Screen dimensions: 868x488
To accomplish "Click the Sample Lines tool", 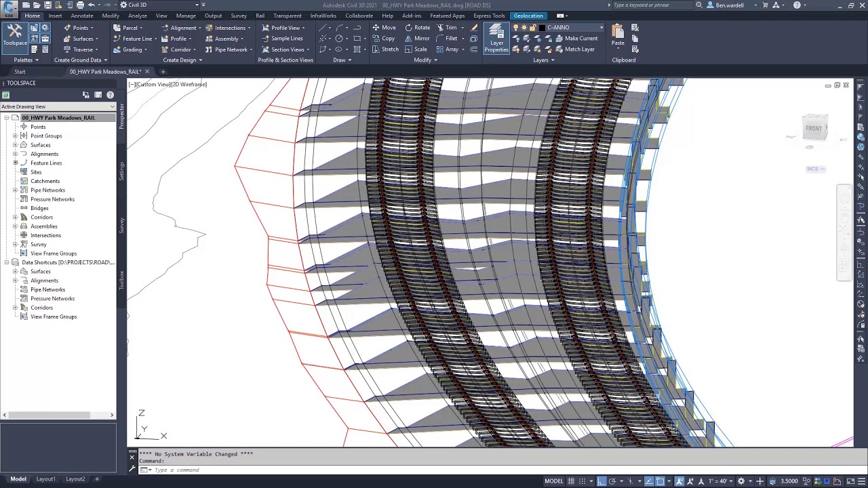I will coord(282,39).
